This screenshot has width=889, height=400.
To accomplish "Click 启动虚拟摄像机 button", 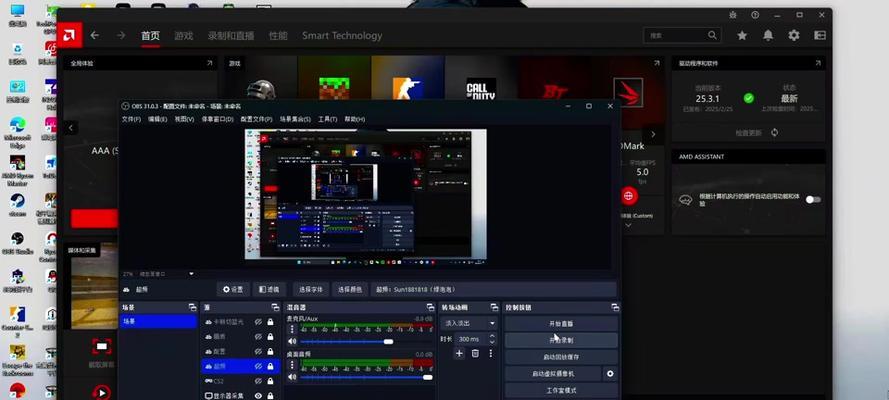I will click(x=553, y=374).
